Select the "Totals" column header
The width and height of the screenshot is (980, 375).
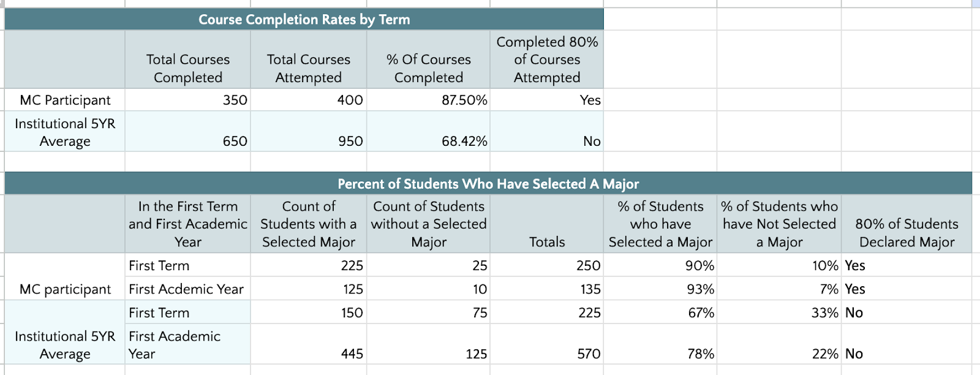click(547, 242)
